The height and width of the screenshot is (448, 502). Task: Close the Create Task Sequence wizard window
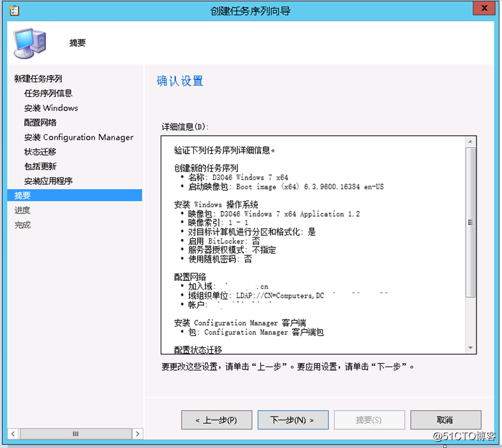(x=484, y=8)
